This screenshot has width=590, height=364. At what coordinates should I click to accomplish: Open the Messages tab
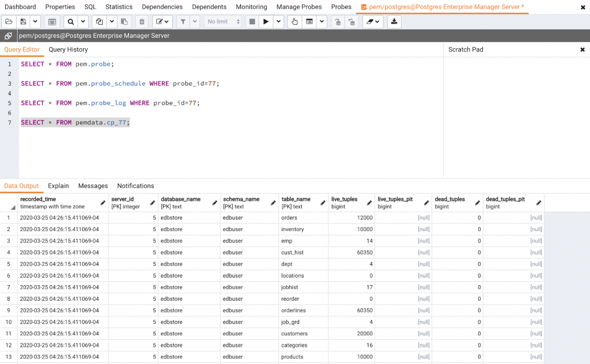click(x=93, y=186)
